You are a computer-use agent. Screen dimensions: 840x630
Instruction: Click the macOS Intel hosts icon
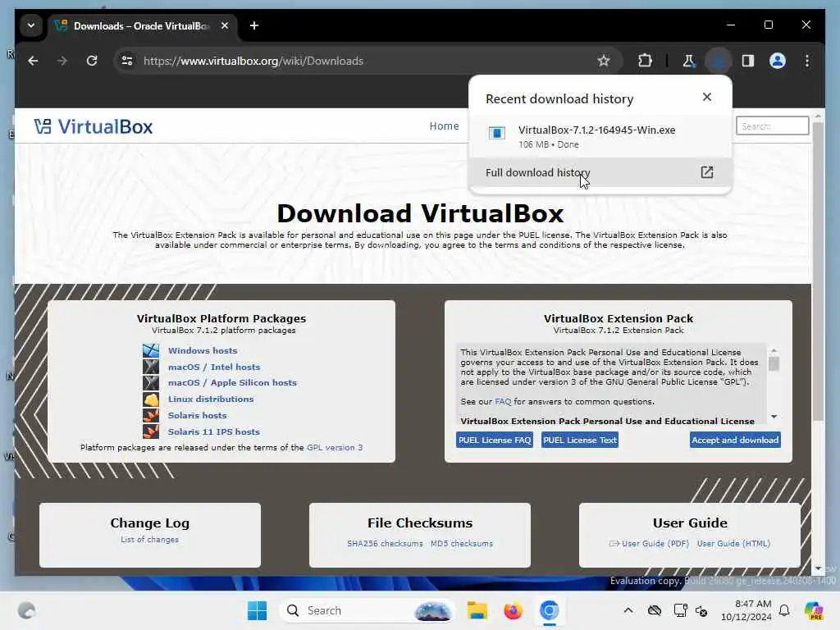(151, 367)
